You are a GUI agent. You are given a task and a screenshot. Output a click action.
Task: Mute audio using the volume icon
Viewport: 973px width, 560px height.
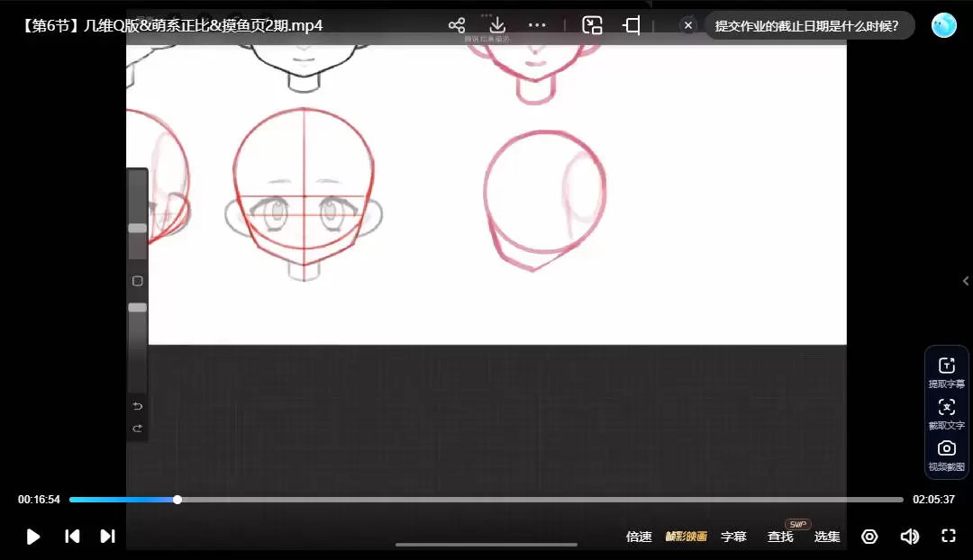coord(909,537)
